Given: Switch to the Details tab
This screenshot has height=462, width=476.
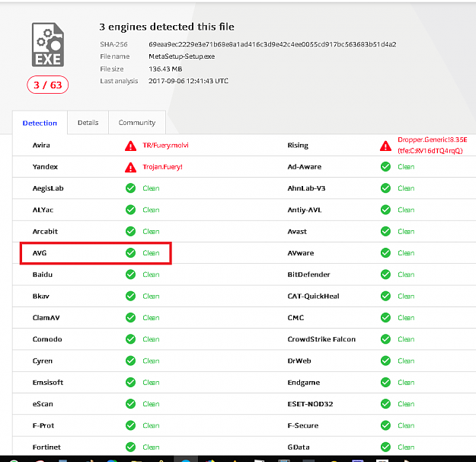Looking at the screenshot, I should 88,123.
